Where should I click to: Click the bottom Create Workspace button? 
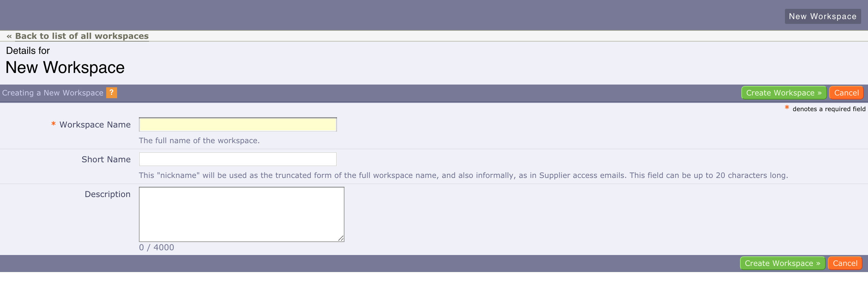783,263
